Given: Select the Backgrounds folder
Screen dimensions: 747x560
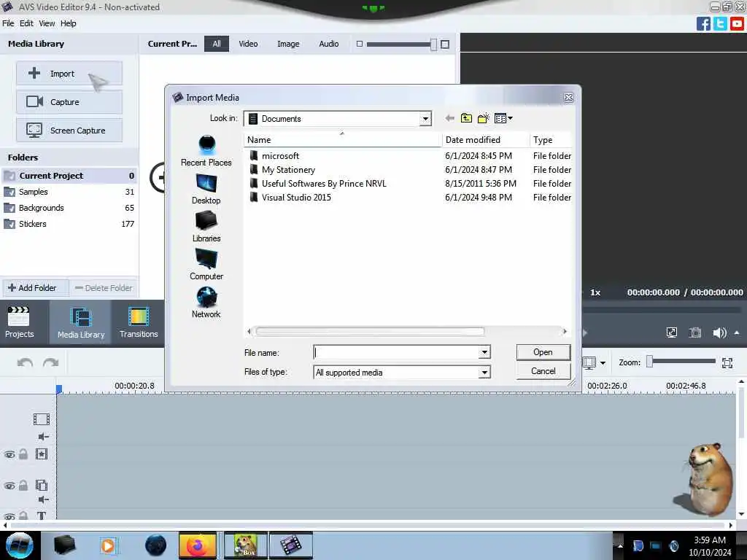Looking at the screenshot, I should tap(69, 208).
